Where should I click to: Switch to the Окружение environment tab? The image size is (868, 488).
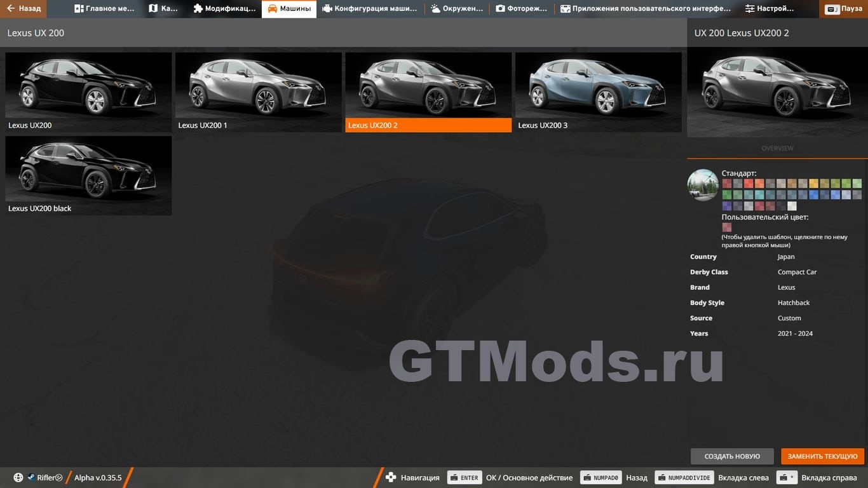[456, 9]
